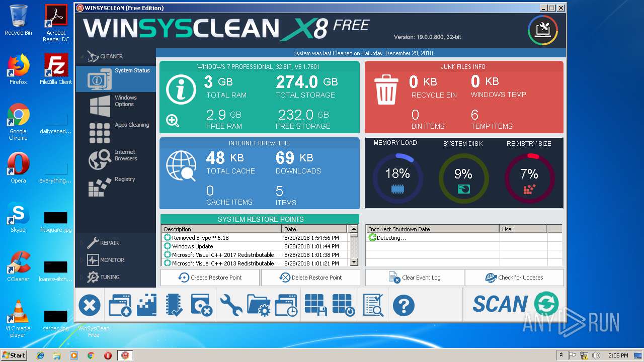644x362 pixels.
Task: Click the System Disk 9% gauge
Action: pyautogui.click(x=463, y=178)
